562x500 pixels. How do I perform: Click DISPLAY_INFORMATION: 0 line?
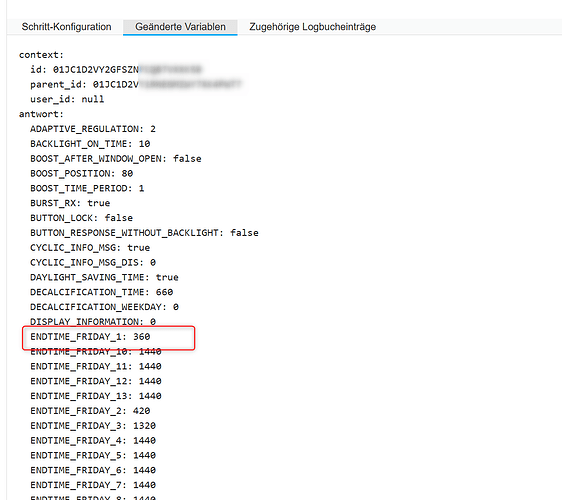[93, 322]
